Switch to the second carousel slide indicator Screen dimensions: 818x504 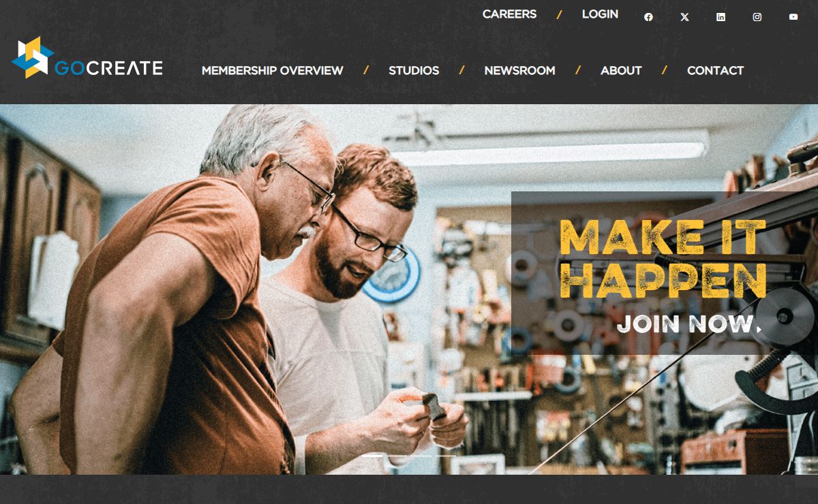point(397,456)
